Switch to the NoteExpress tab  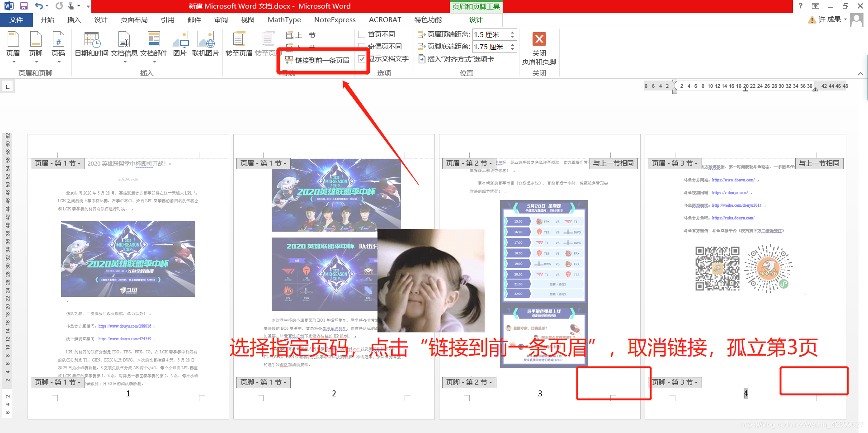click(335, 19)
